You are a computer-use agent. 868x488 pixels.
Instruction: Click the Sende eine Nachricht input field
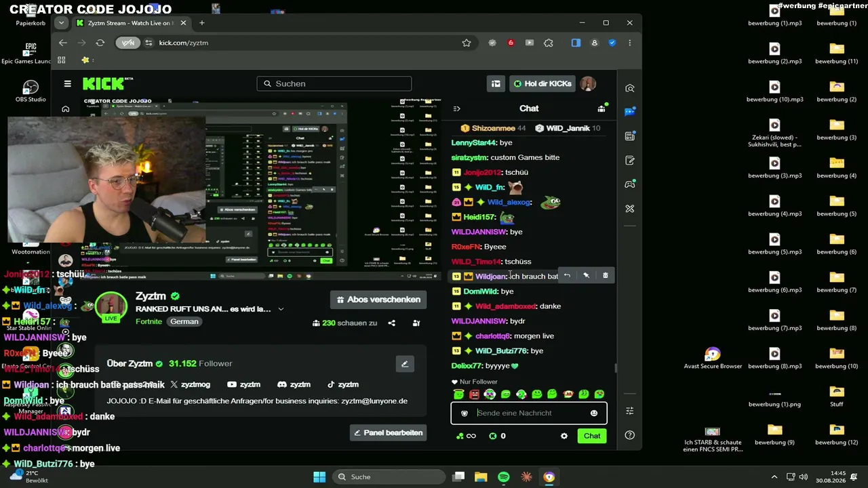(x=529, y=413)
